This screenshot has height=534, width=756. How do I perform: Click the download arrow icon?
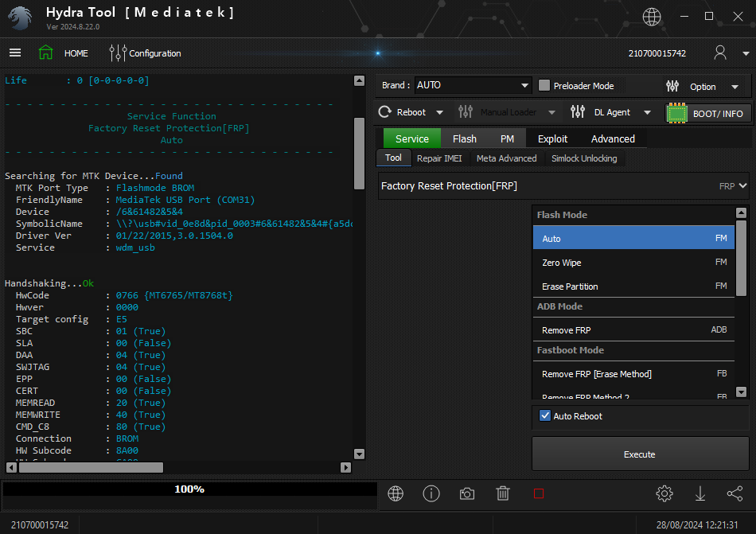(x=700, y=493)
